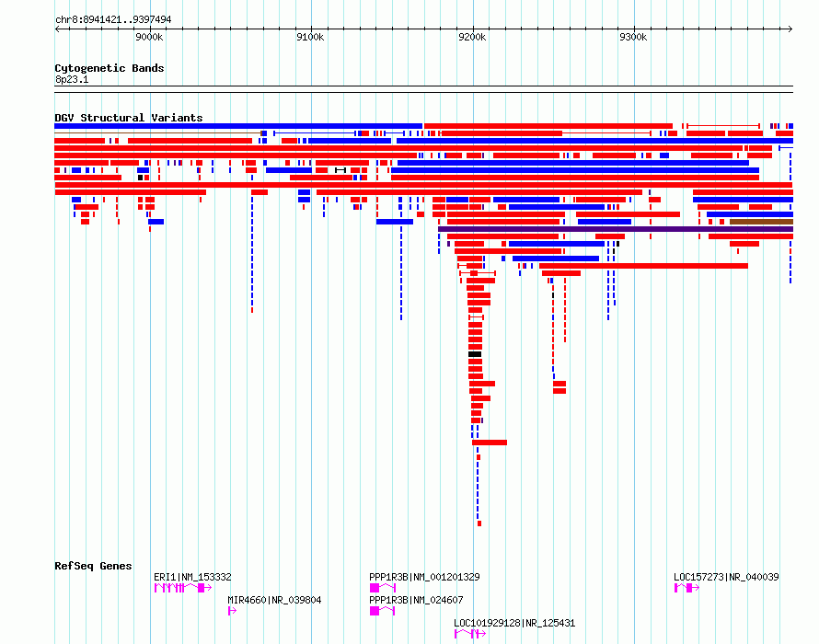Viewport: 819px width, 644px height.
Task: Select the brown variant bar at right edge
Action: 762,222
